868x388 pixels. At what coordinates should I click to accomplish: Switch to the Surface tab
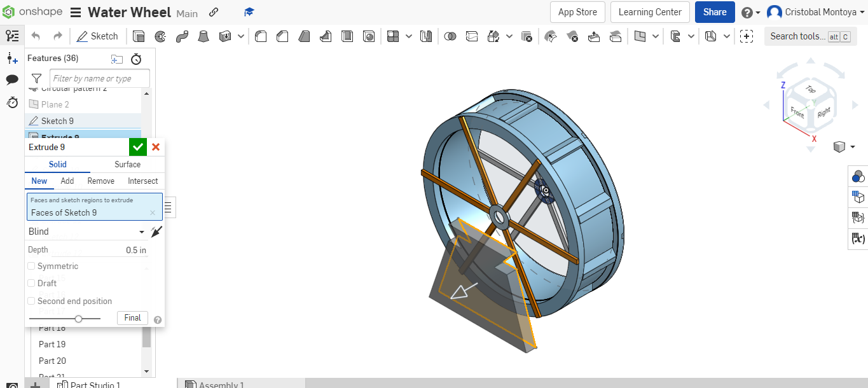127,164
